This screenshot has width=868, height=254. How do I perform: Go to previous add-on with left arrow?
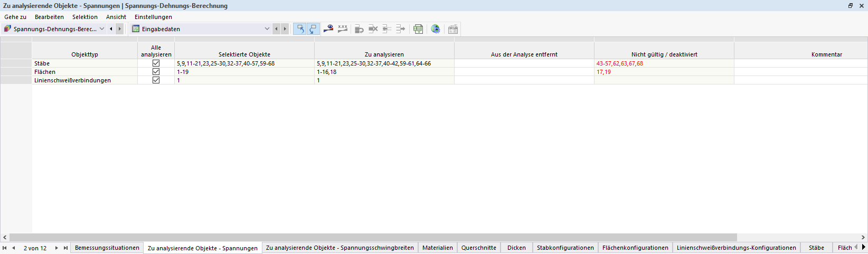111,29
